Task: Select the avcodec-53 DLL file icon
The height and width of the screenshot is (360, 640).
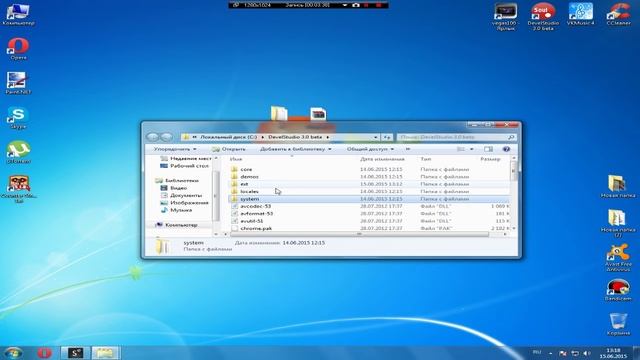Action: pyautogui.click(x=235, y=207)
